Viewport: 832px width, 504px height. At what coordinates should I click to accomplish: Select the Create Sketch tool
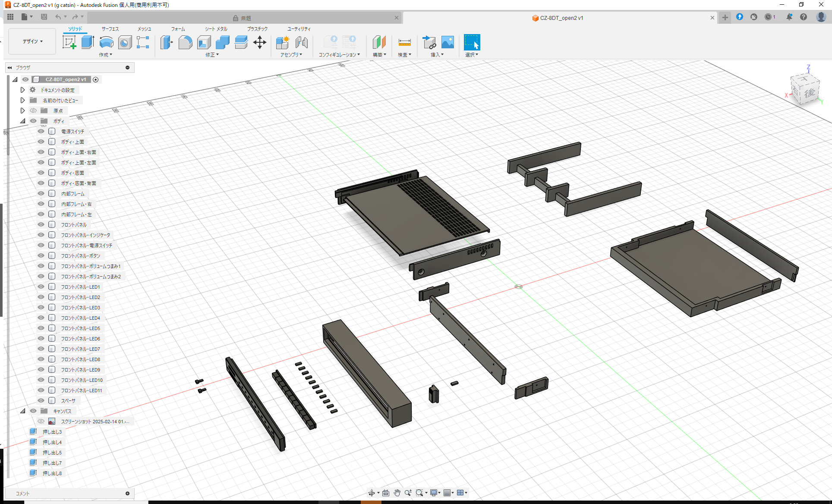pyautogui.click(x=69, y=43)
